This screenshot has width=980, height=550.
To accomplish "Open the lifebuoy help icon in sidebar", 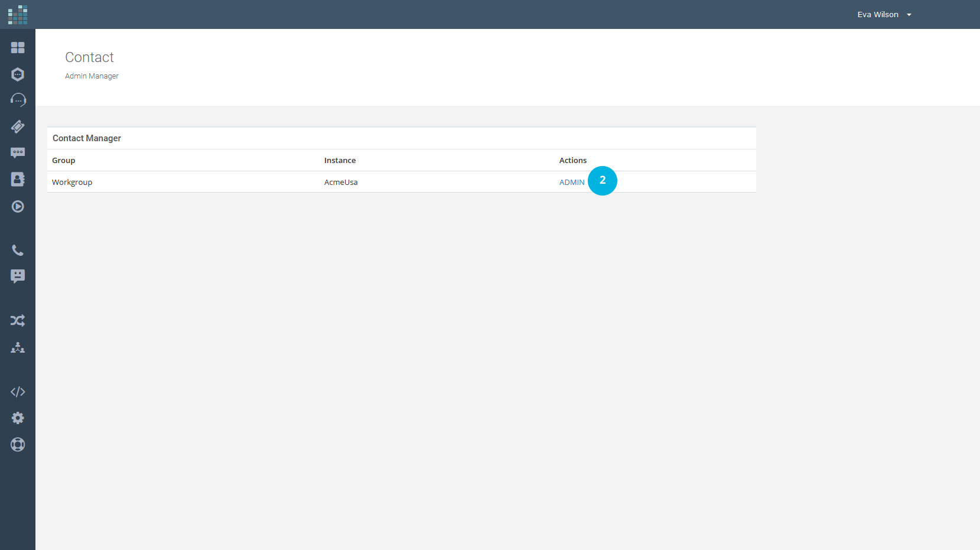I will [x=18, y=445].
